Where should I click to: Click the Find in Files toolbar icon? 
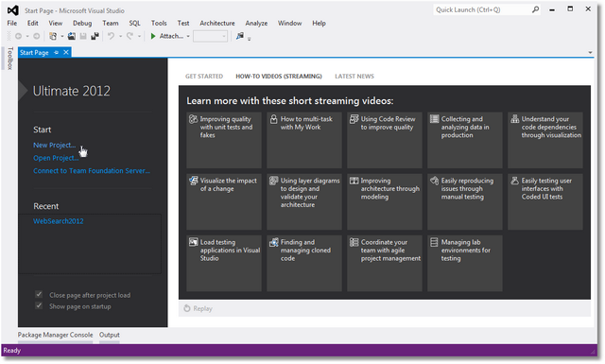pos(240,36)
